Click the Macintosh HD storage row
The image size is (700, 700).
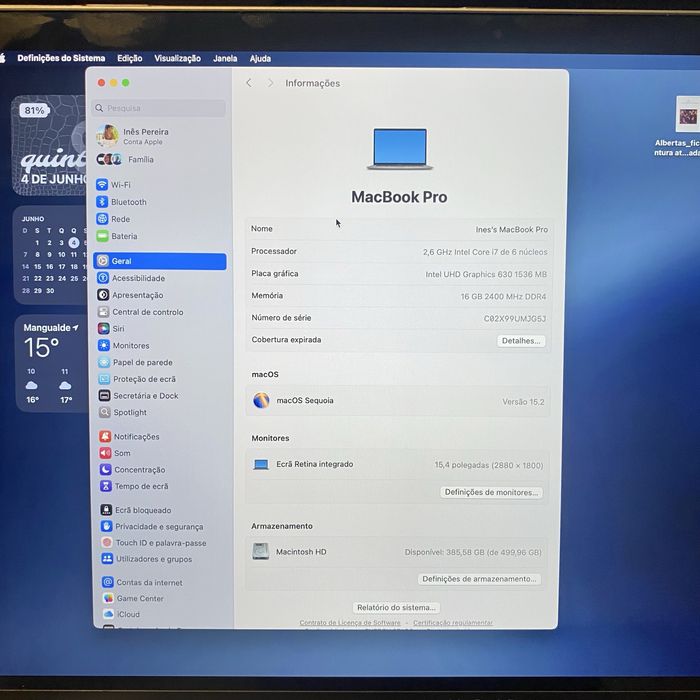(x=396, y=552)
